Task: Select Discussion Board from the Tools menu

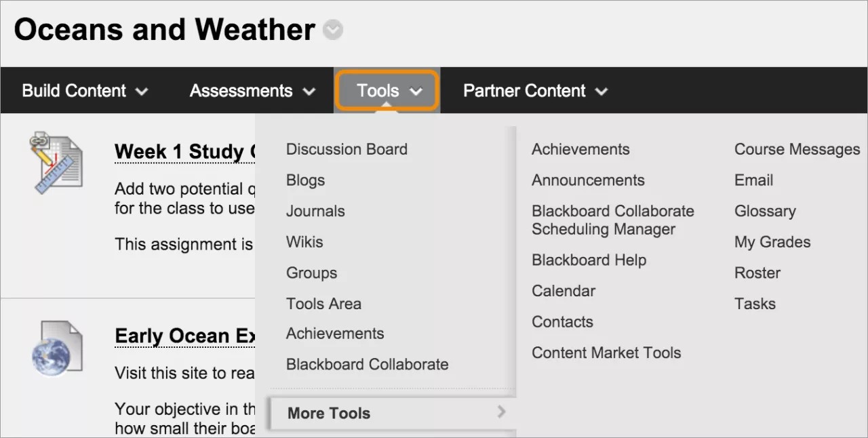Action: 347,149
